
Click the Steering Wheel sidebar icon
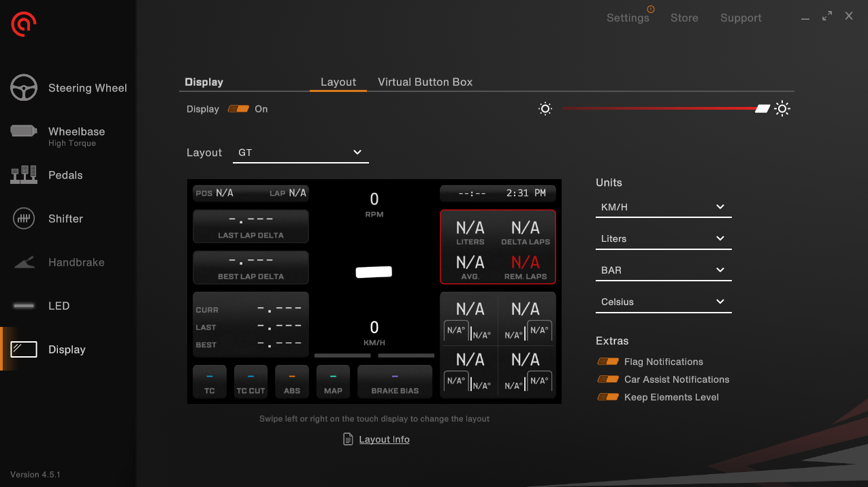24,88
